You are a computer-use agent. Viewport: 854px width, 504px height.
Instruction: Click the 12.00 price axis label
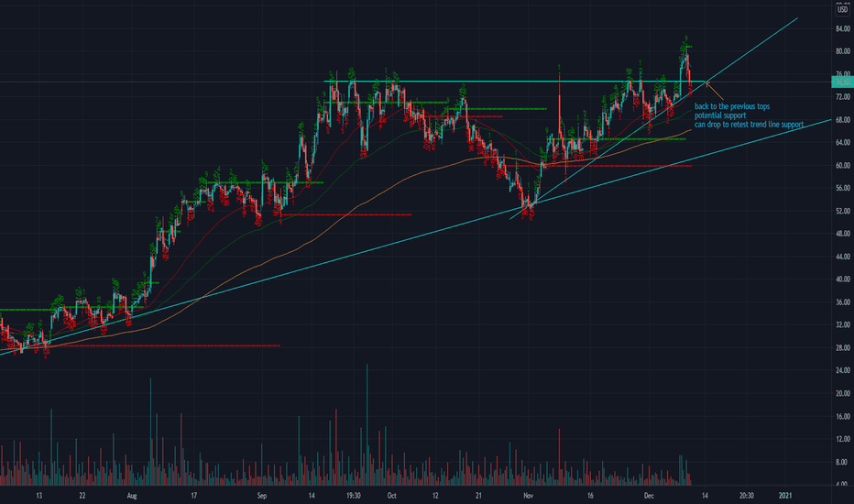842,439
